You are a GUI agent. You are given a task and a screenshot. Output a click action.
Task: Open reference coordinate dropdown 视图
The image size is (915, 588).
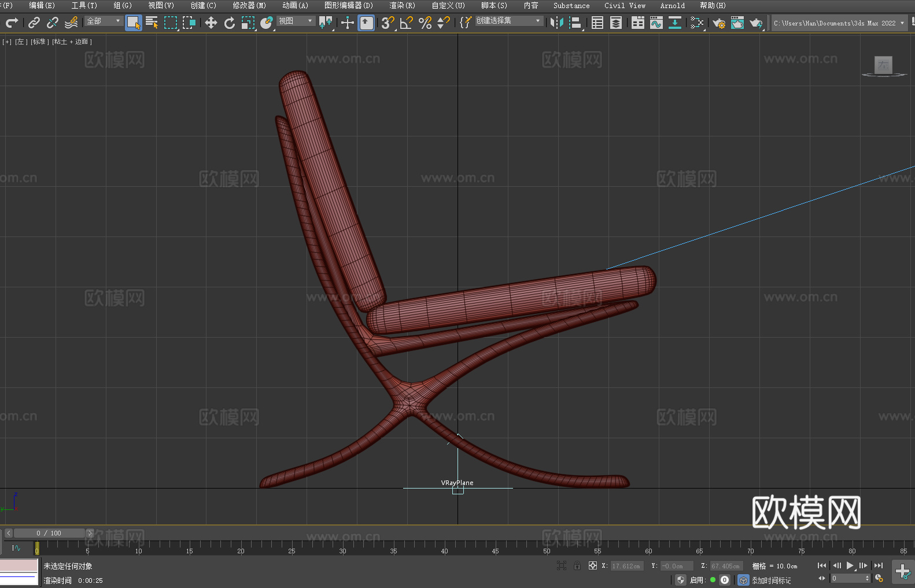(296, 21)
